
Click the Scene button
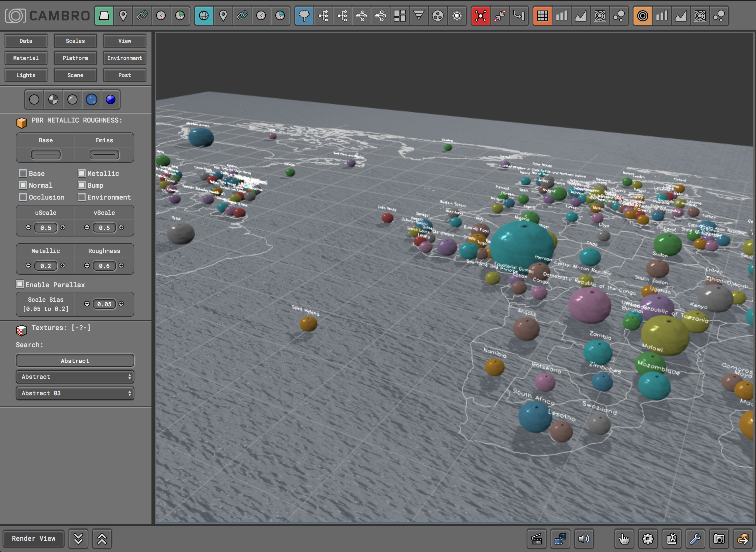click(x=75, y=75)
